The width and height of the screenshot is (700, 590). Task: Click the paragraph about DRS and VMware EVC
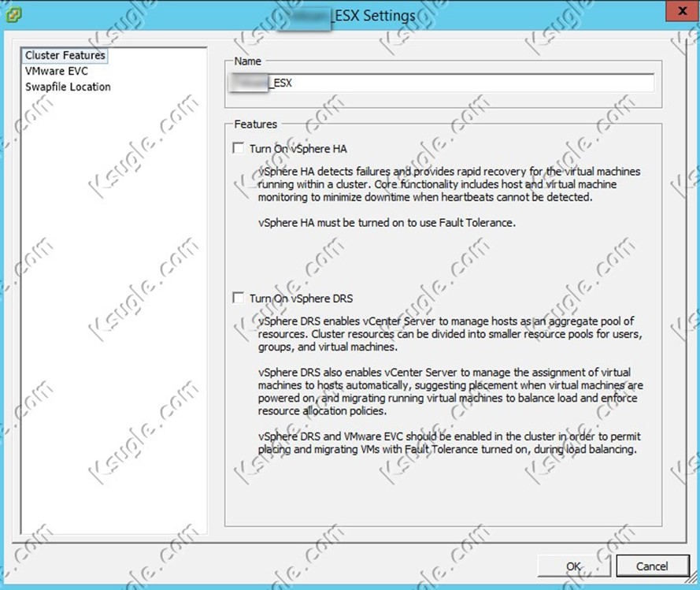[446, 442]
